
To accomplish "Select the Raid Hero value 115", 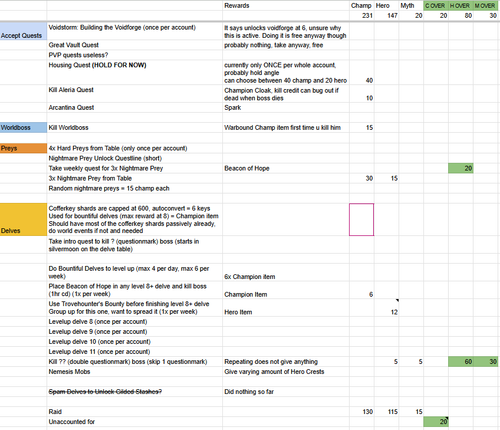I will click(x=386, y=411).
